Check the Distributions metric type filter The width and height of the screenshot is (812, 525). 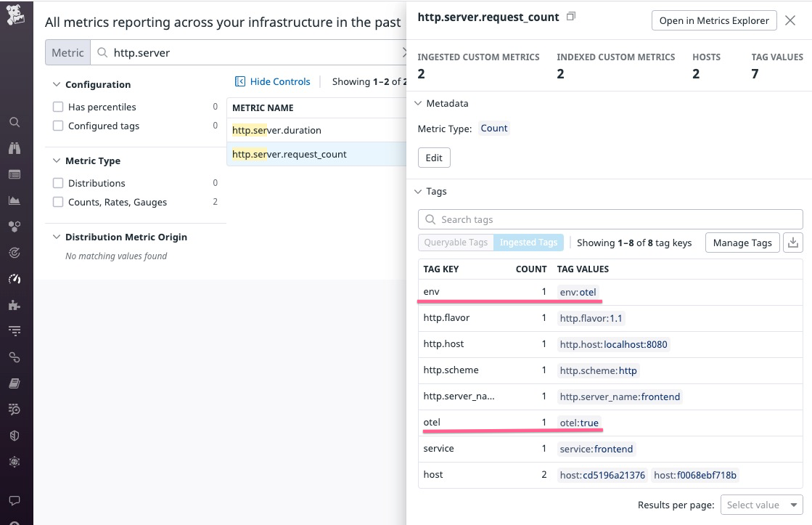[58, 183]
